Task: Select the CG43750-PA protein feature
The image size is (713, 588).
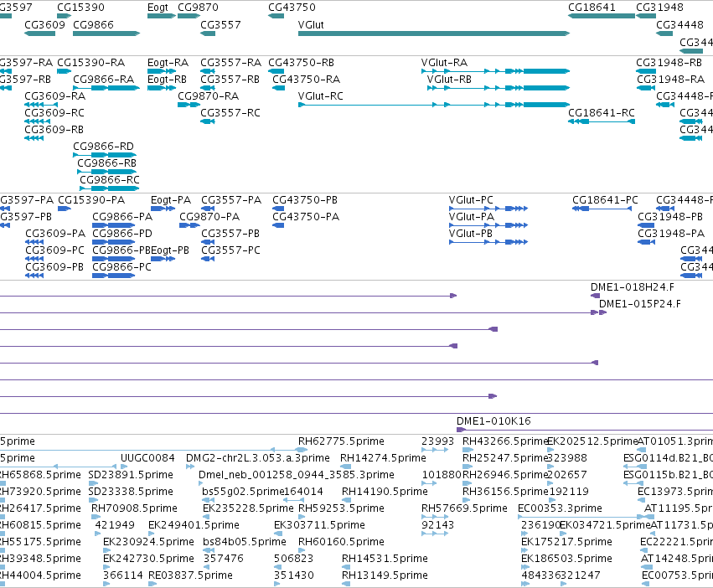Action: tap(278, 225)
